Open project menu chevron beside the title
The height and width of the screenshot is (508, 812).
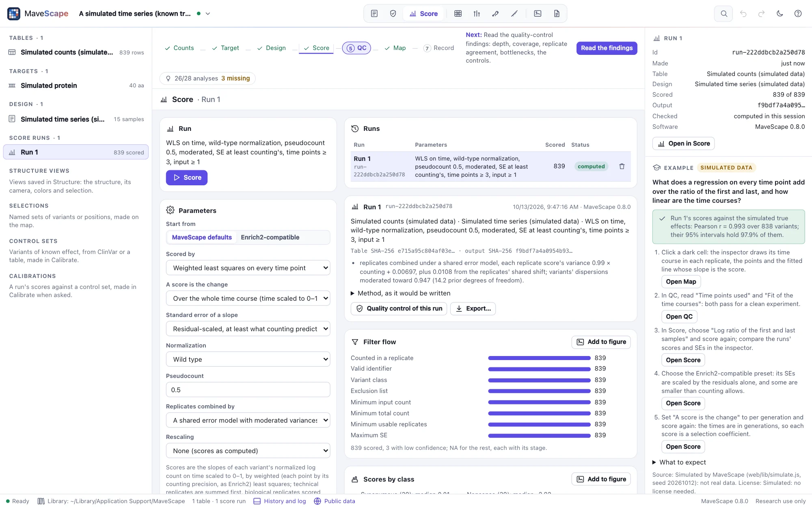(208, 13)
